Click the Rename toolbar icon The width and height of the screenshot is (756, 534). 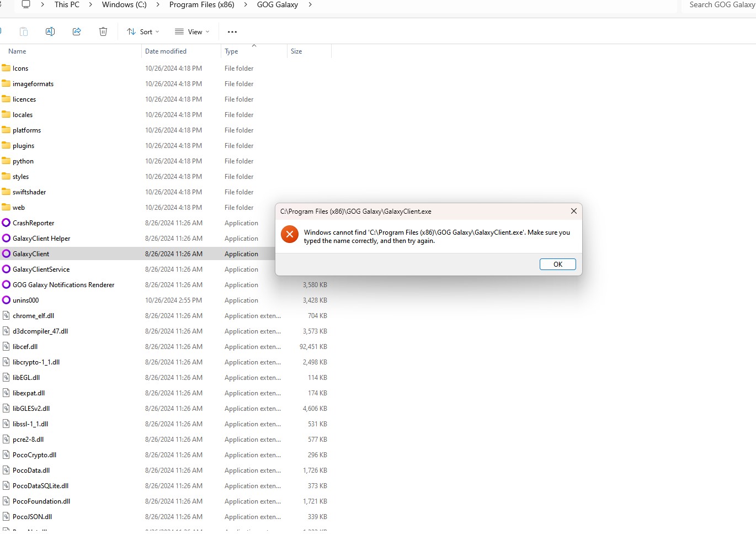tap(50, 31)
